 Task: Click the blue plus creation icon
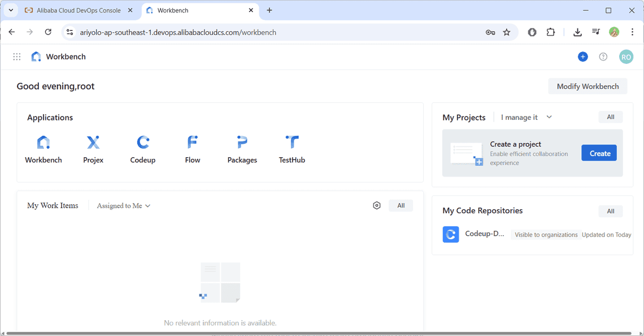click(x=582, y=57)
